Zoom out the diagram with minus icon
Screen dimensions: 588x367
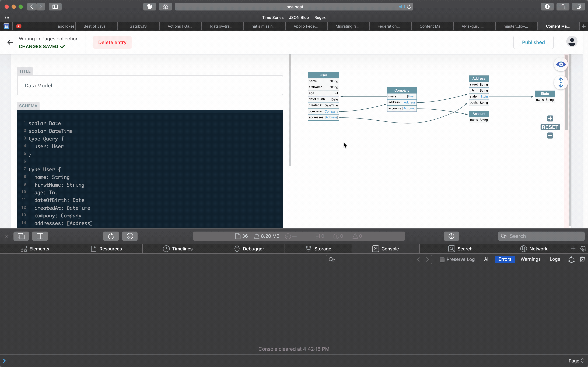pos(550,136)
